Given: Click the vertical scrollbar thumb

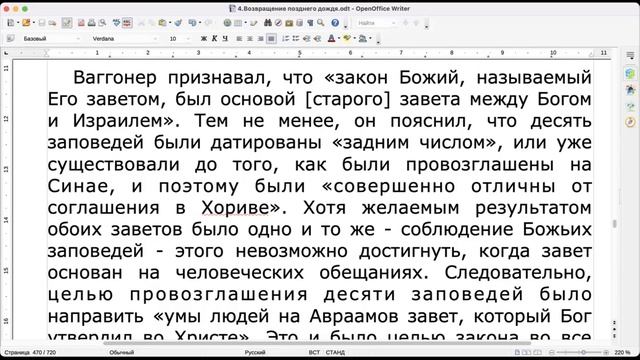Looking at the screenshot, I should click(x=614, y=224).
